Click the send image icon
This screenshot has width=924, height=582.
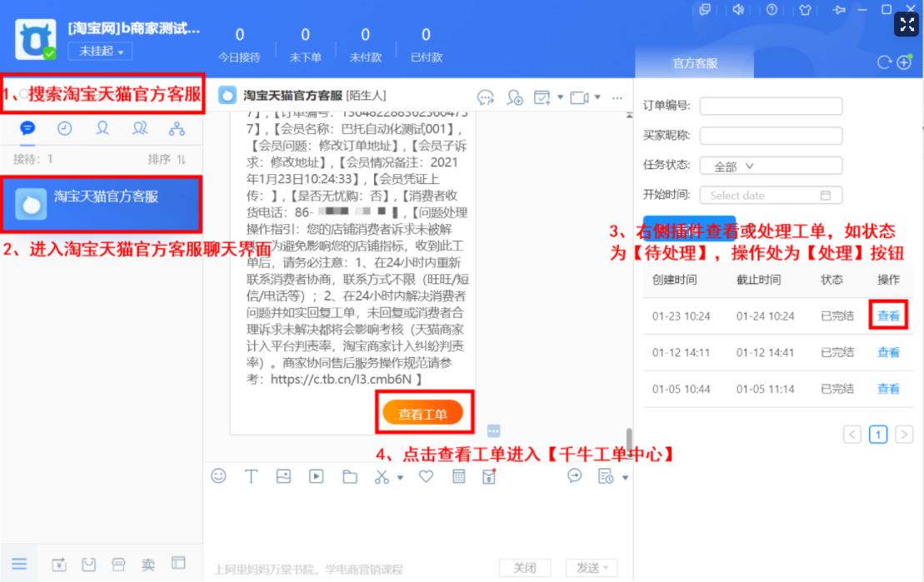pos(283,476)
